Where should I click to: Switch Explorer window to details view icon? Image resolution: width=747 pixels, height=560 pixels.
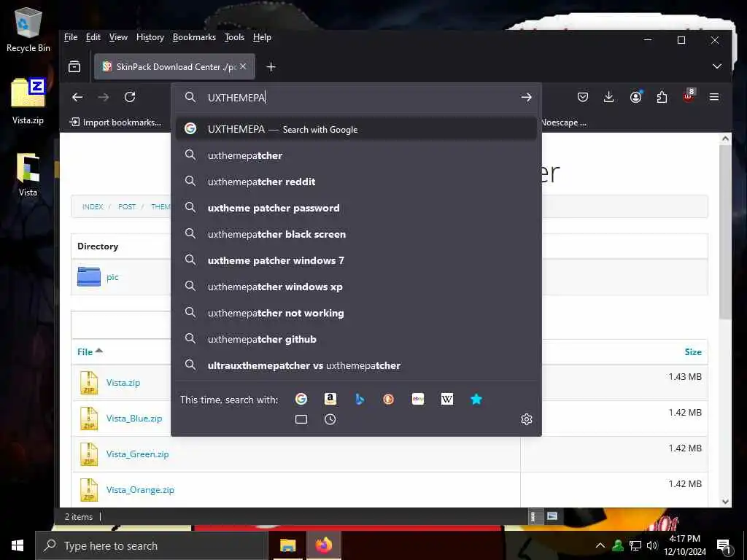[x=535, y=516]
